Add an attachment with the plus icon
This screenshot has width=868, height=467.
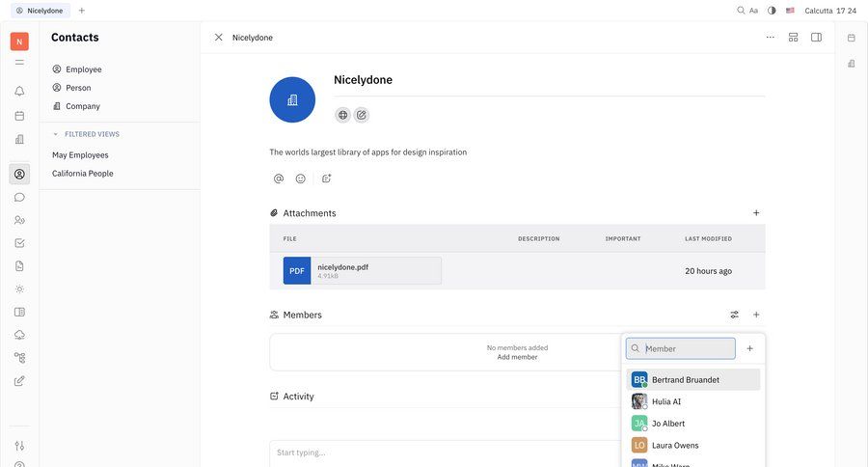[x=756, y=212]
